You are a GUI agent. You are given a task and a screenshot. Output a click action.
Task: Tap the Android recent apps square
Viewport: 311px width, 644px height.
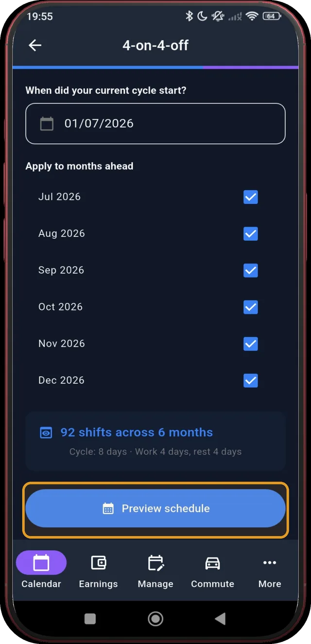pyautogui.click(x=90, y=618)
